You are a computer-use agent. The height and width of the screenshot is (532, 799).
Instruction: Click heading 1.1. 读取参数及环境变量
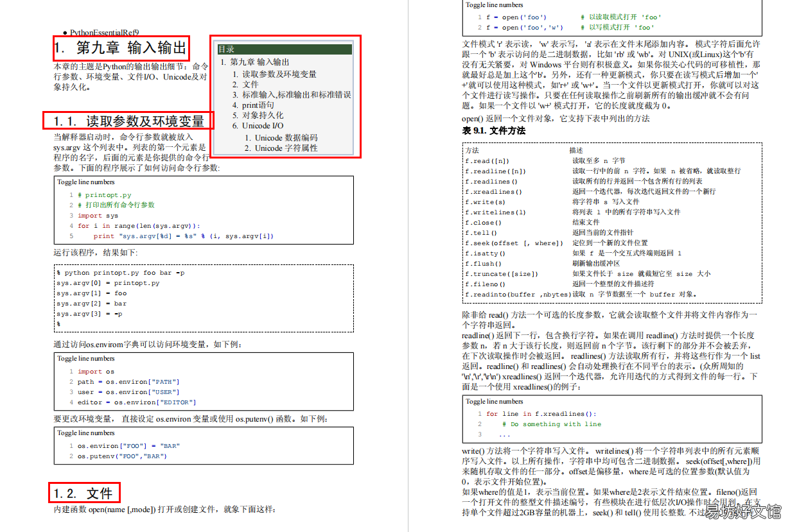pos(128,121)
